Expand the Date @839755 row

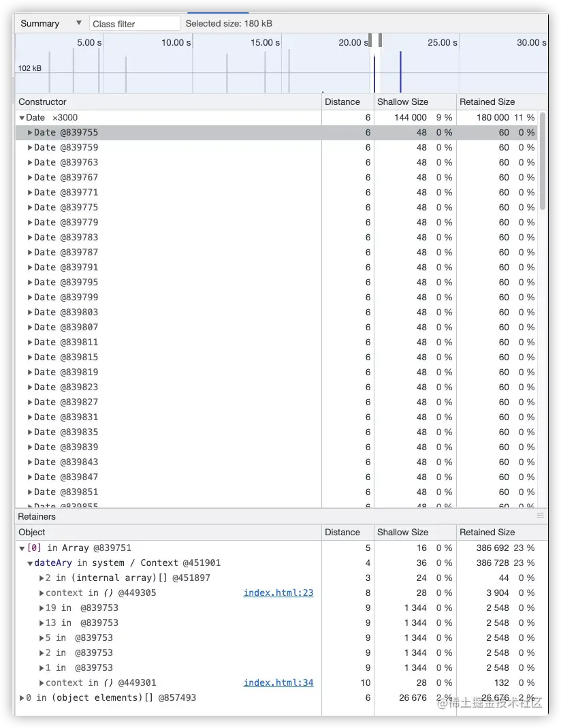(x=30, y=133)
